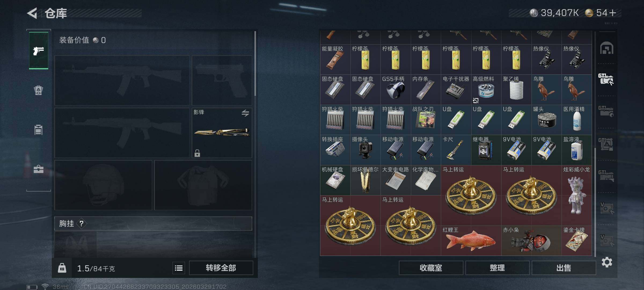644x290 pixels.
Task: Open the list view icon beside 转移全部
Action: point(179,268)
